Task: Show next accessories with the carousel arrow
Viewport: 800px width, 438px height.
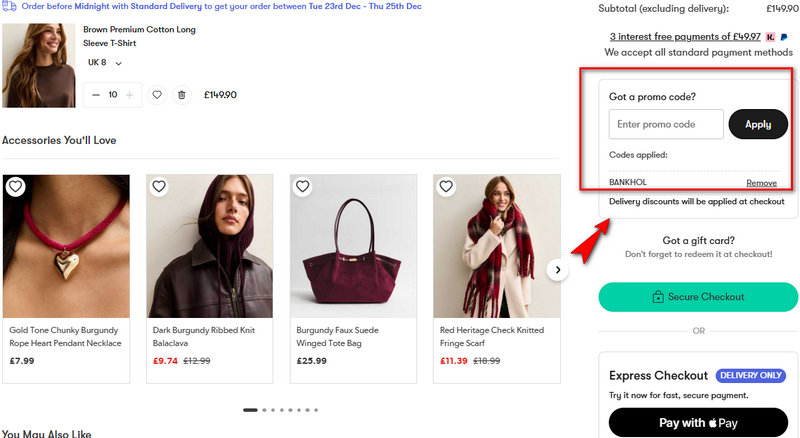Action: pos(558,270)
